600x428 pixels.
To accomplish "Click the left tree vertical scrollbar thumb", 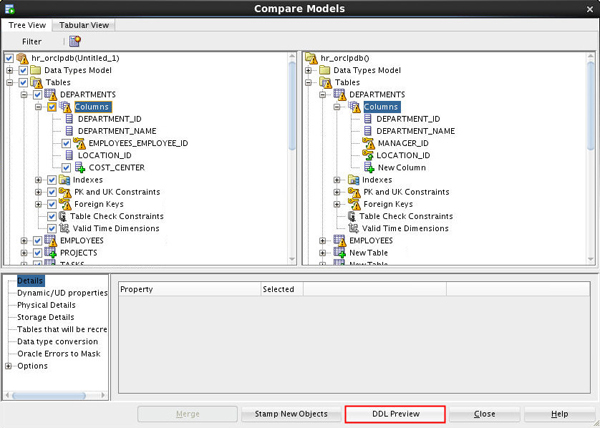I will coord(292,106).
